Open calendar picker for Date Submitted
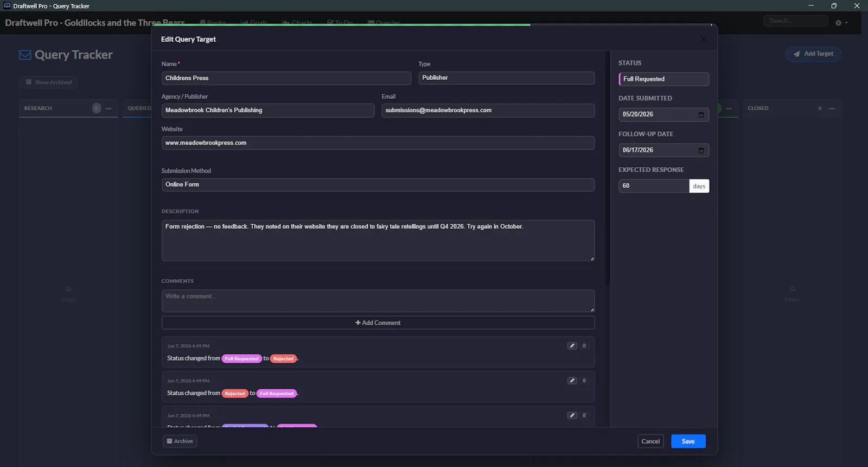Image resolution: width=868 pixels, height=467 pixels. (701, 115)
